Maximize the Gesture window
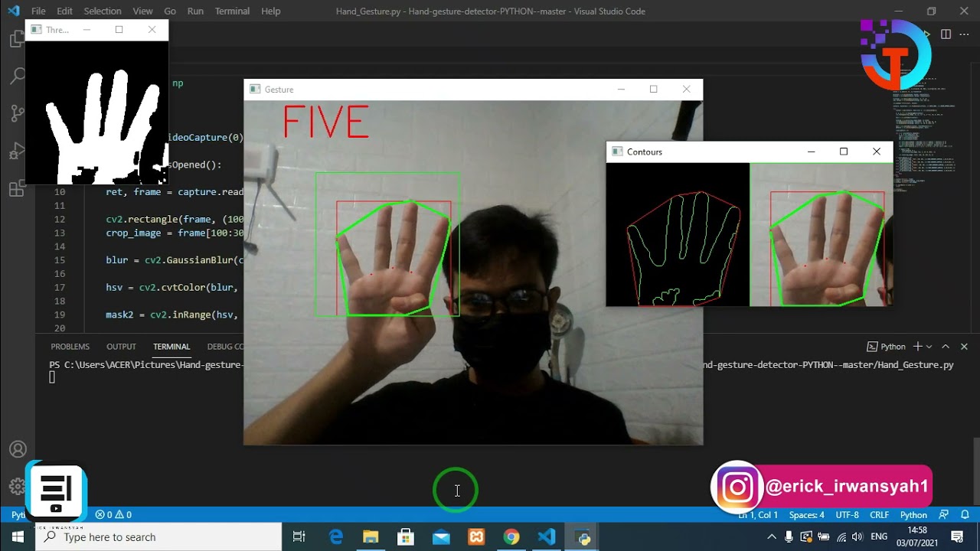This screenshot has width=980, height=551. 653,90
